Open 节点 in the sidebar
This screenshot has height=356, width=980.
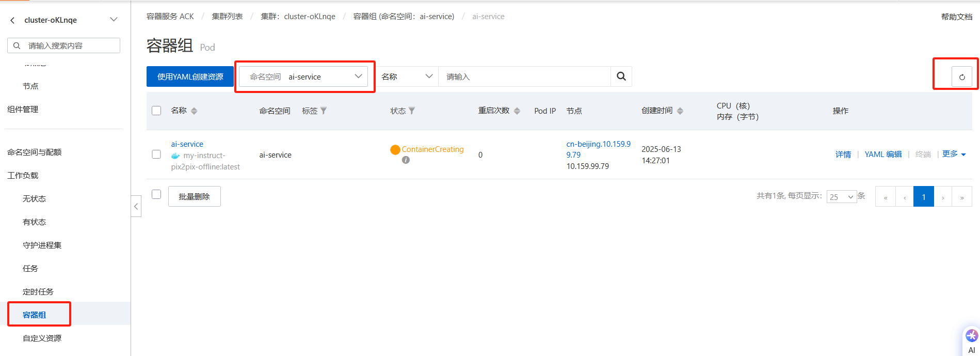[x=30, y=86]
